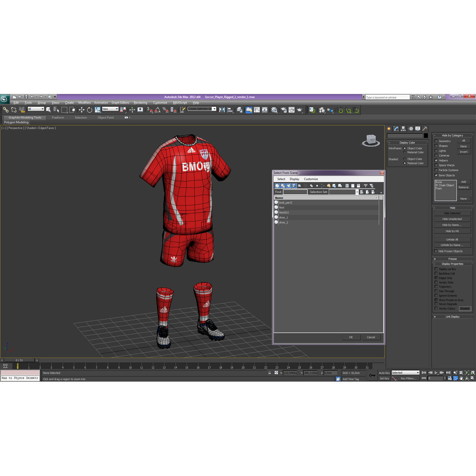The image size is (476, 476).
Task: Enable the Cameras hide category checkbox
Action: tap(436, 155)
